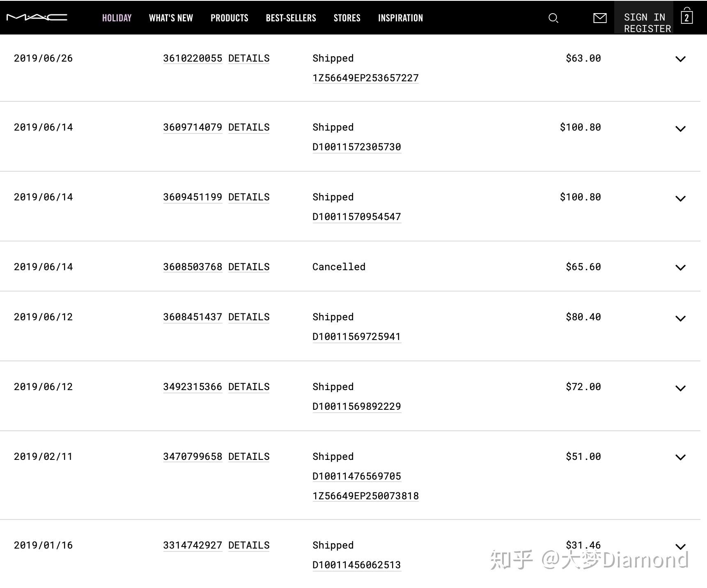707x588 pixels.
Task: Click Sign In Register button
Action: (643, 18)
